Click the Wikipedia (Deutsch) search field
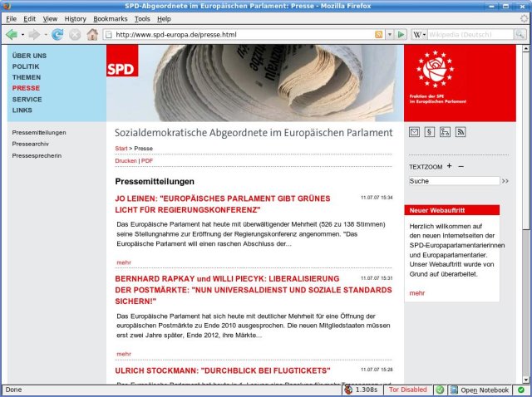Image resolution: width=532 pixels, height=397 pixels. tap(470, 34)
